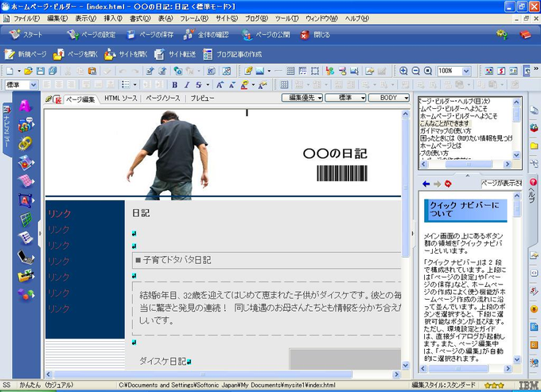Open the 編集優先 dropdown

[302, 98]
